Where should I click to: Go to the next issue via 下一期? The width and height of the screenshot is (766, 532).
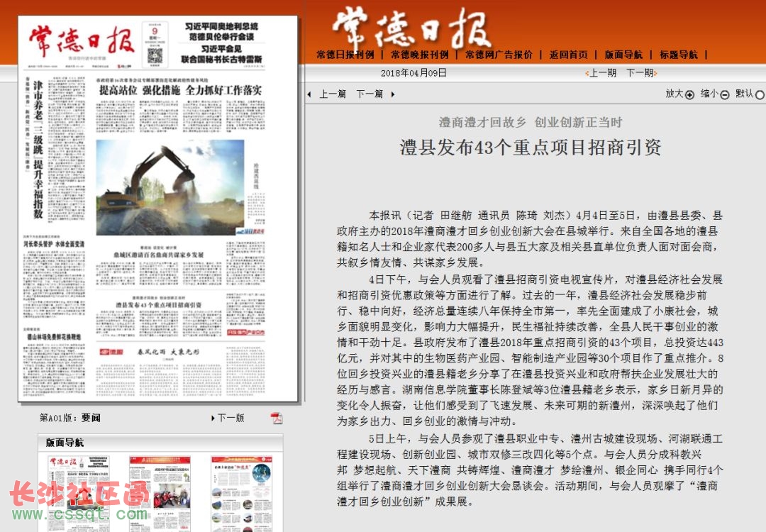(640, 73)
